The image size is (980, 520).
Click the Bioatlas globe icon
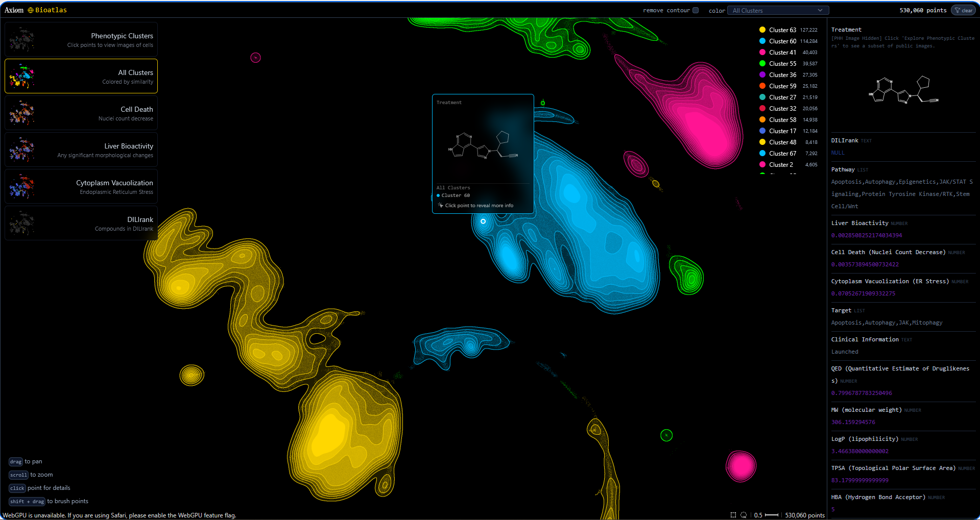point(31,10)
